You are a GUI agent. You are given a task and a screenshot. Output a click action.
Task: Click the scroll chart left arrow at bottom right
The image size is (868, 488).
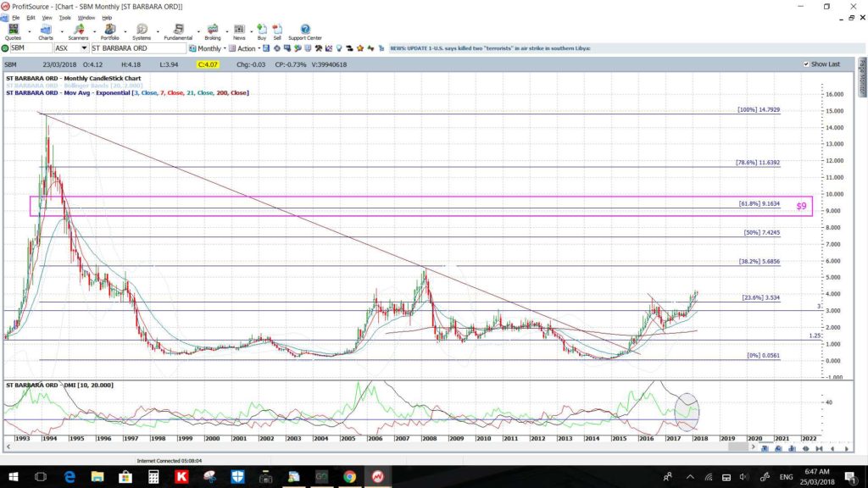point(832,449)
